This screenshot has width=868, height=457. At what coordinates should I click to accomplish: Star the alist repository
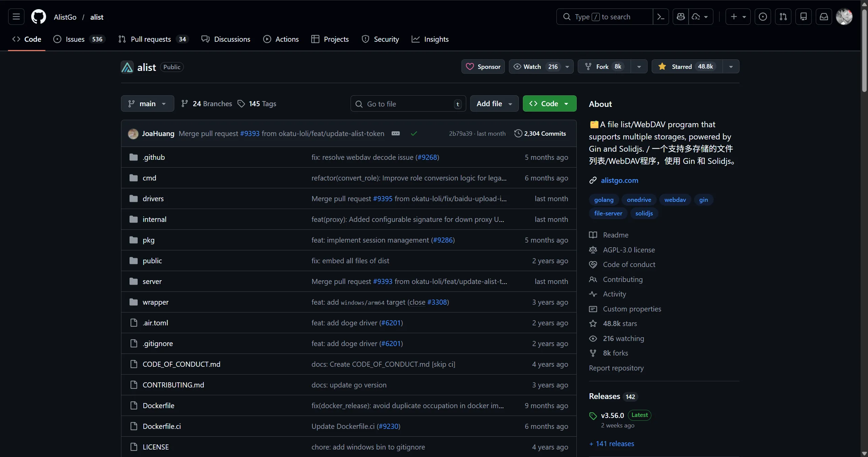tap(685, 66)
